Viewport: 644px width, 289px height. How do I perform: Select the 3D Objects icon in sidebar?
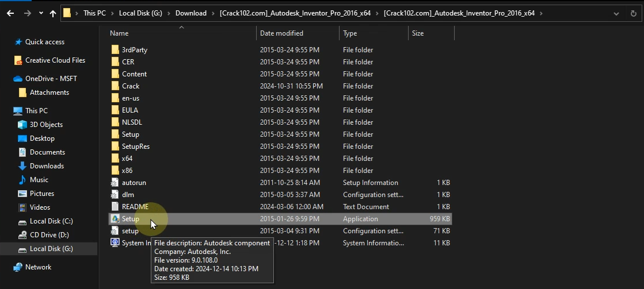pyautogui.click(x=22, y=125)
